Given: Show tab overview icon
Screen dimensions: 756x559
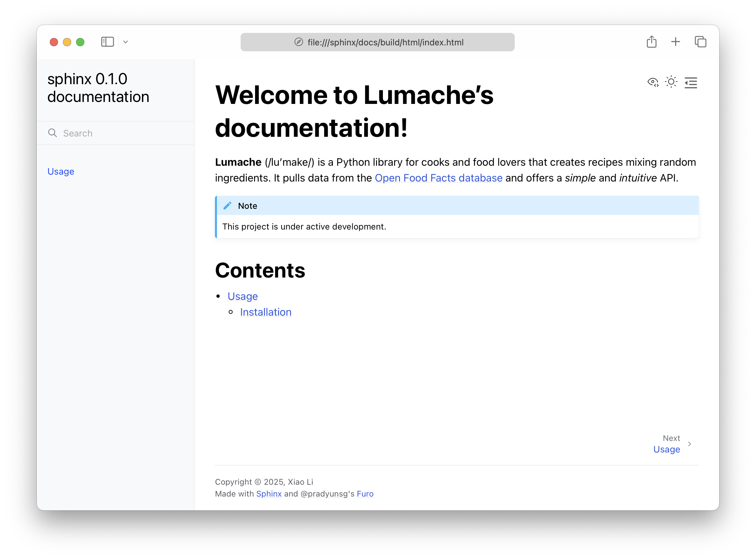Looking at the screenshot, I should click(x=700, y=42).
